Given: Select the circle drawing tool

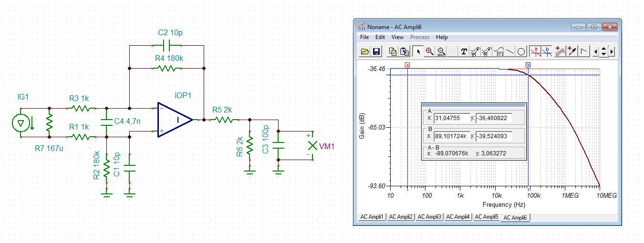Looking at the screenshot, I should 521,51.
